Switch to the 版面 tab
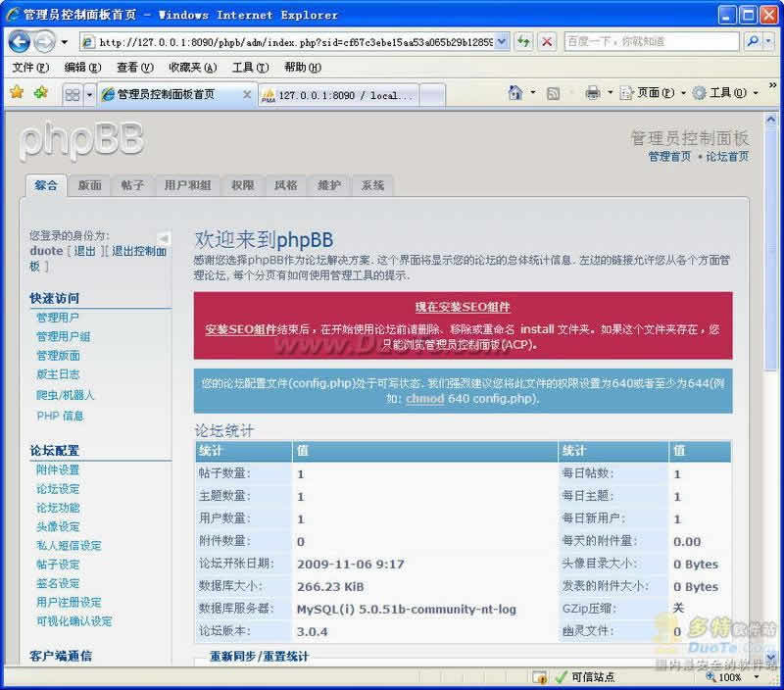This screenshot has height=690, width=784. tap(89, 185)
